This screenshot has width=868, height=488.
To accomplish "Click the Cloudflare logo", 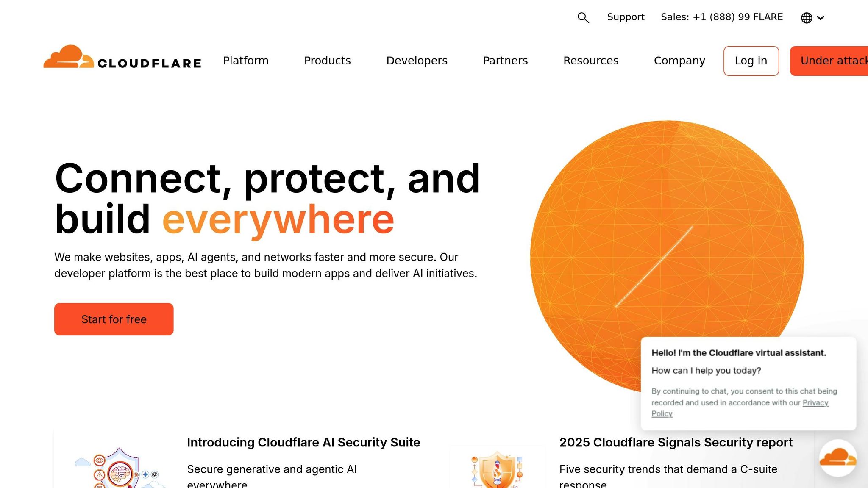I will click(122, 61).
